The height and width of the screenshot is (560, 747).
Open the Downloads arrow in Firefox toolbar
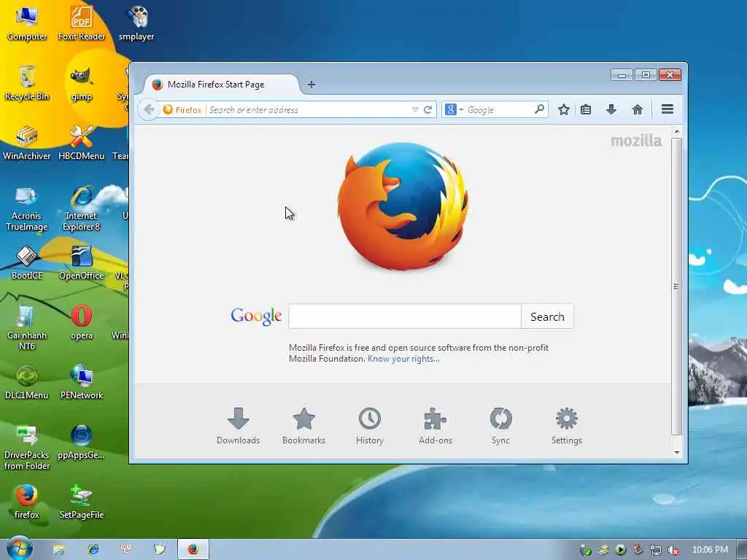tap(611, 109)
